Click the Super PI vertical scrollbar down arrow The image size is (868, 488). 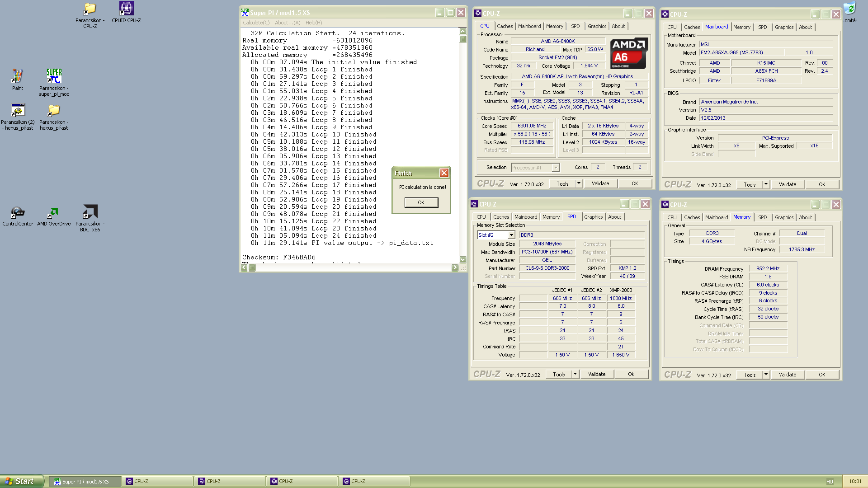click(462, 260)
